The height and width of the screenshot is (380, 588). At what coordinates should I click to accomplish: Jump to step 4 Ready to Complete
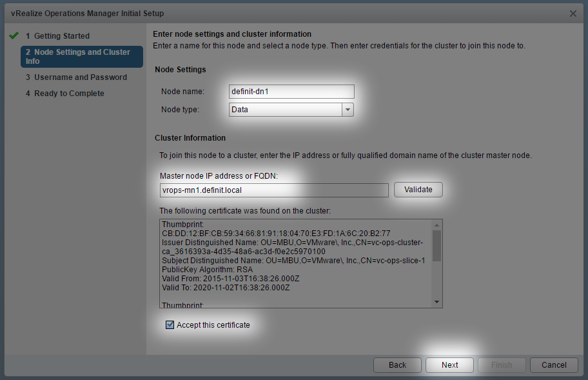pos(65,94)
